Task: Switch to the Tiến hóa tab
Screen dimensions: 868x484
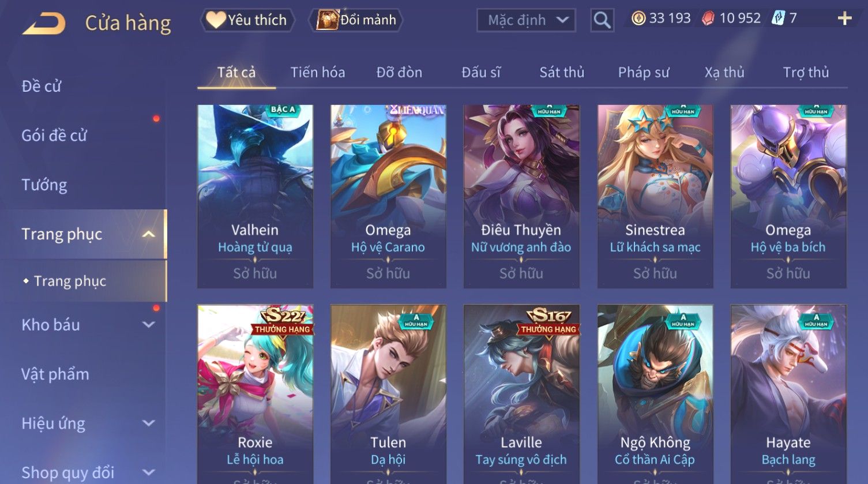Action: [318, 72]
